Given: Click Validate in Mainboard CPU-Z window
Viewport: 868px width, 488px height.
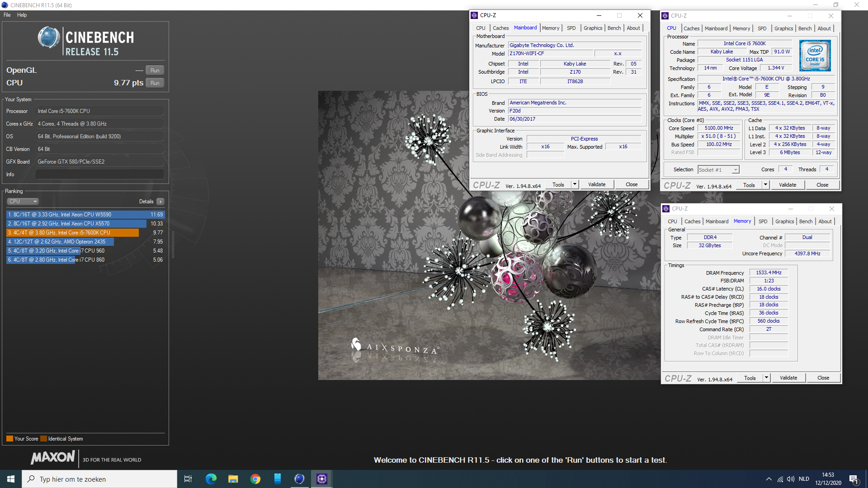Looking at the screenshot, I should tap(597, 184).
